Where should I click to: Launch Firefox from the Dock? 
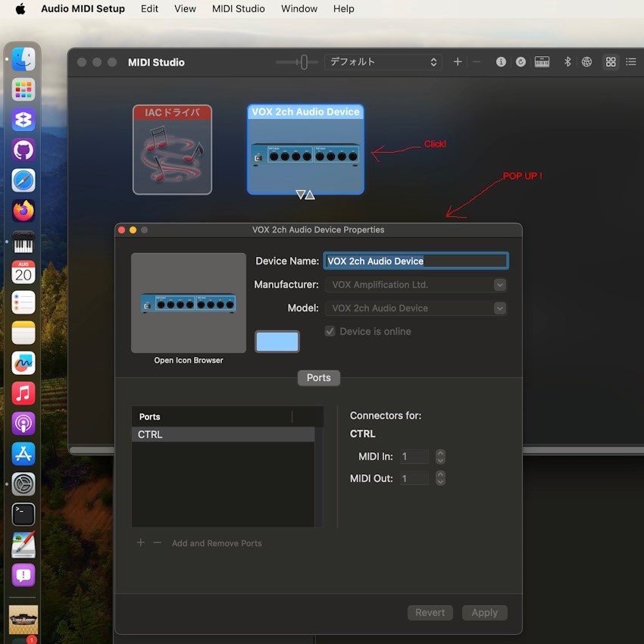[x=23, y=211]
